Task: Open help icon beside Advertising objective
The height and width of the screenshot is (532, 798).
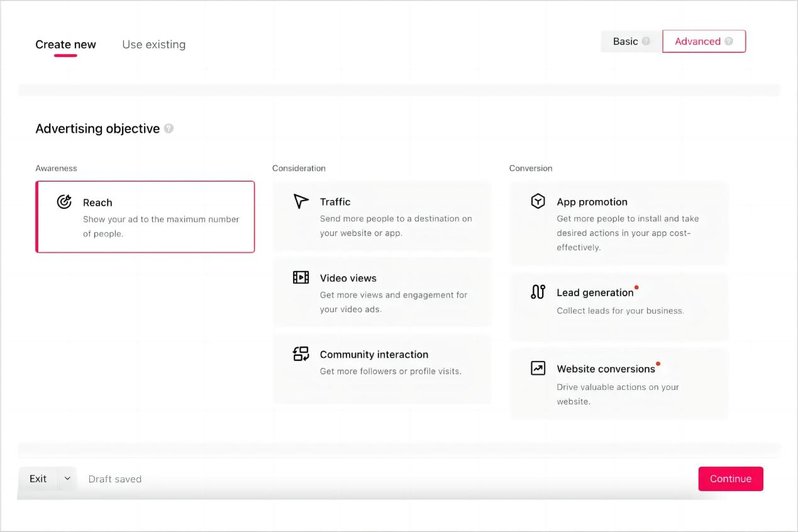Action: (169, 128)
